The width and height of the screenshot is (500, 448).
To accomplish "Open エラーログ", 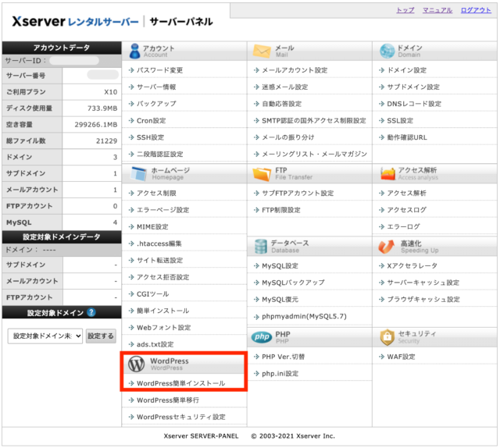I will 403,226.
